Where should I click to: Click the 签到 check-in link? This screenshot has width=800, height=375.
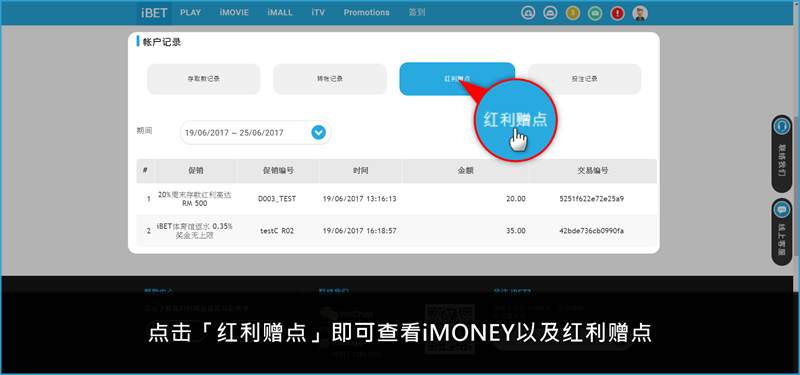[417, 13]
